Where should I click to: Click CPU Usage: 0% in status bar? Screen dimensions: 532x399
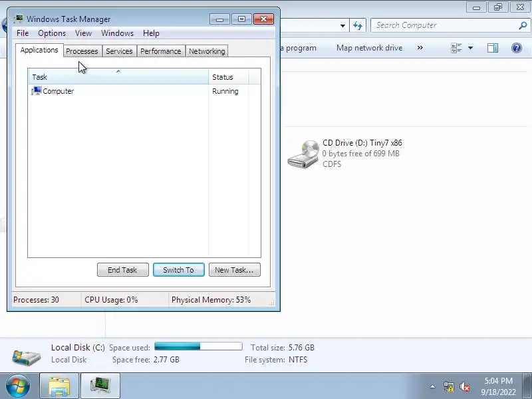pyautogui.click(x=111, y=300)
